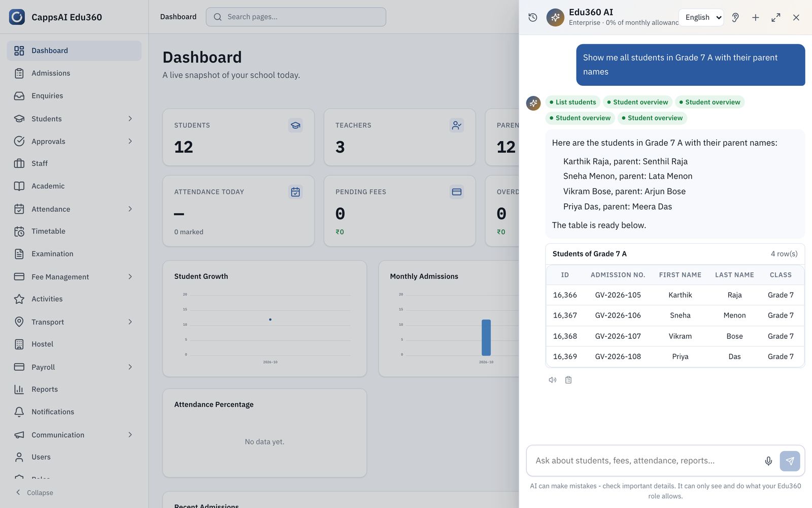812x508 pixels.
Task: Click the Teachers card person icon
Action: (457, 125)
